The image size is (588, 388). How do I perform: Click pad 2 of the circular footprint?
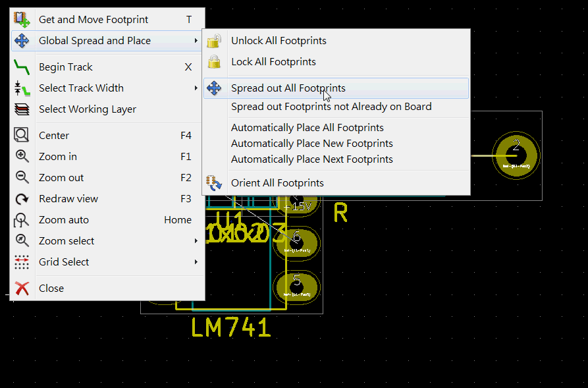click(x=516, y=155)
